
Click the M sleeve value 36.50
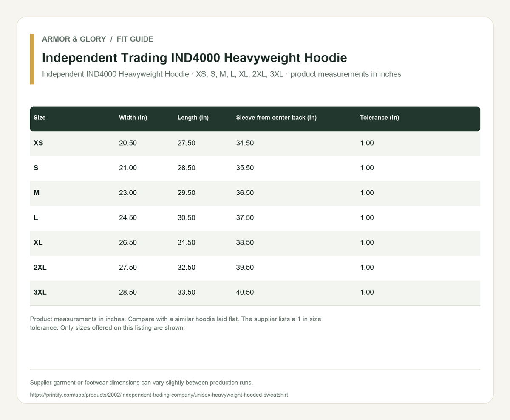pos(245,193)
